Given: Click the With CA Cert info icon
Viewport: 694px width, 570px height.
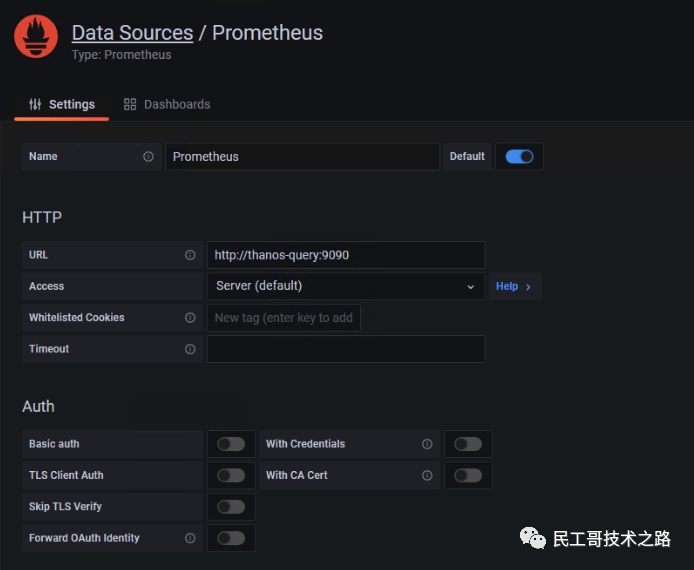Looking at the screenshot, I should point(427,475).
